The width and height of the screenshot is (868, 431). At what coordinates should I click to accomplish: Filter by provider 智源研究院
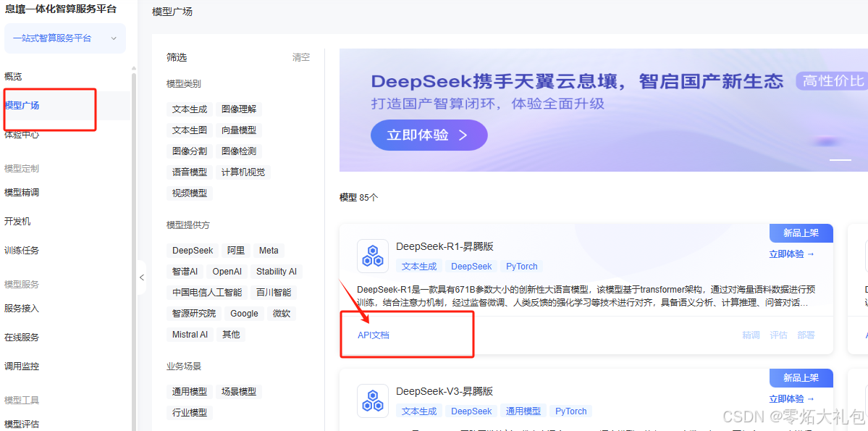(194, 313)
